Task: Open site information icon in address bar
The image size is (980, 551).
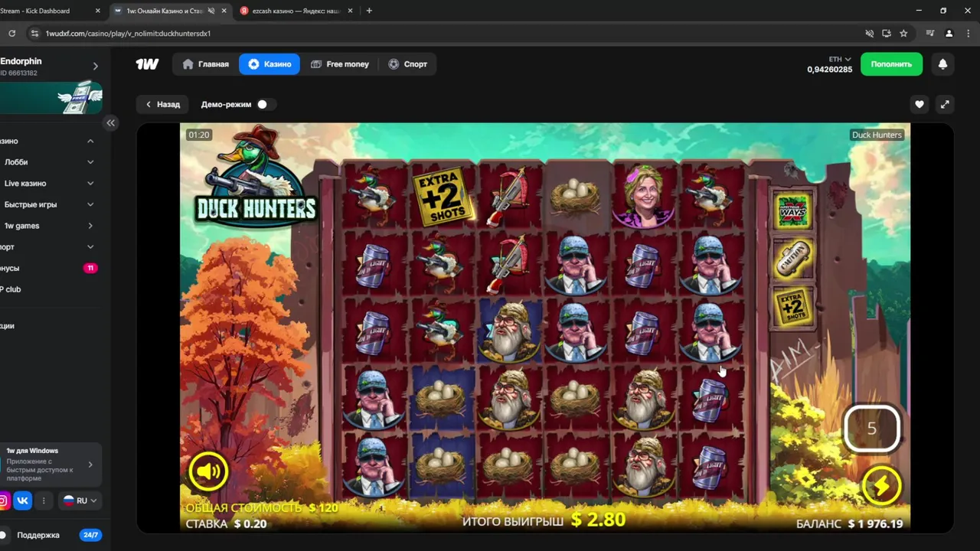Action: point(34,33)
